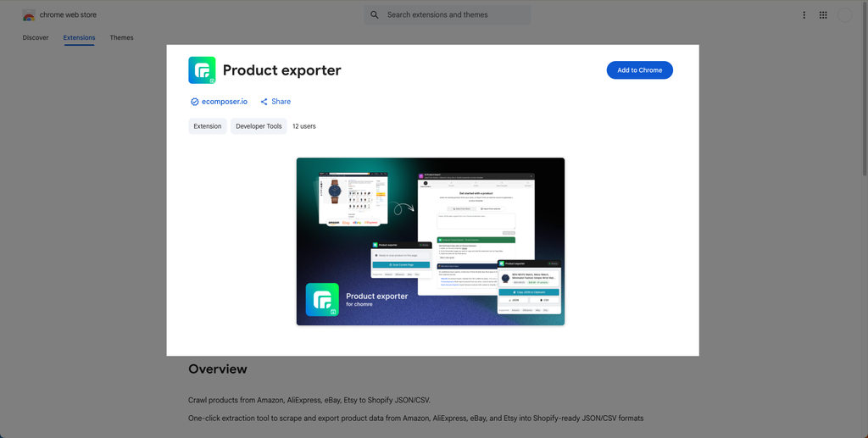Switch to the Extensions tab

79,37
